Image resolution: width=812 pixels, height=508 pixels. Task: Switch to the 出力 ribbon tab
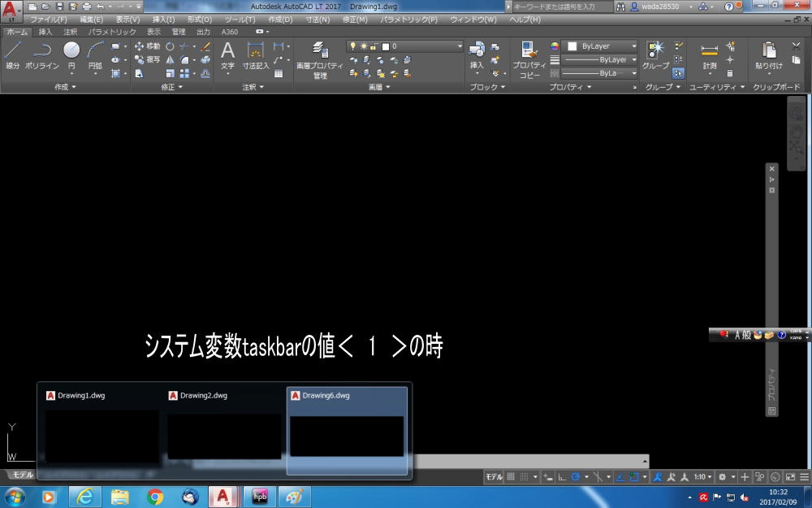click(x=203, y=32)
